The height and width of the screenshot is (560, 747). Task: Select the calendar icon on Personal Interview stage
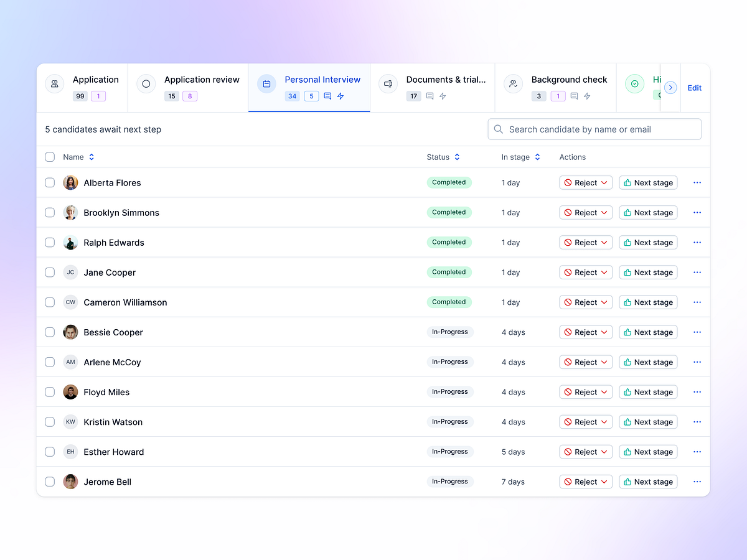pyautogui.click(x=266, y=83)
